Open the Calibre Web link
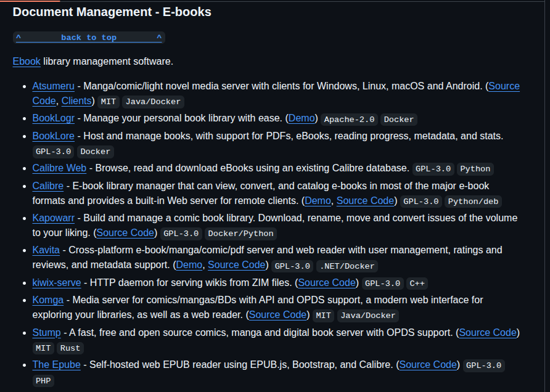Image resolution: width=550 pixels, height=392 pixels. click(59, 168)
